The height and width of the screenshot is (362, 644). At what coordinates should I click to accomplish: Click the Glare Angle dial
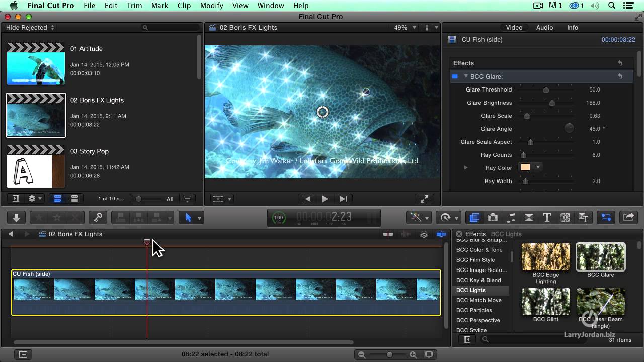point(569,128)
